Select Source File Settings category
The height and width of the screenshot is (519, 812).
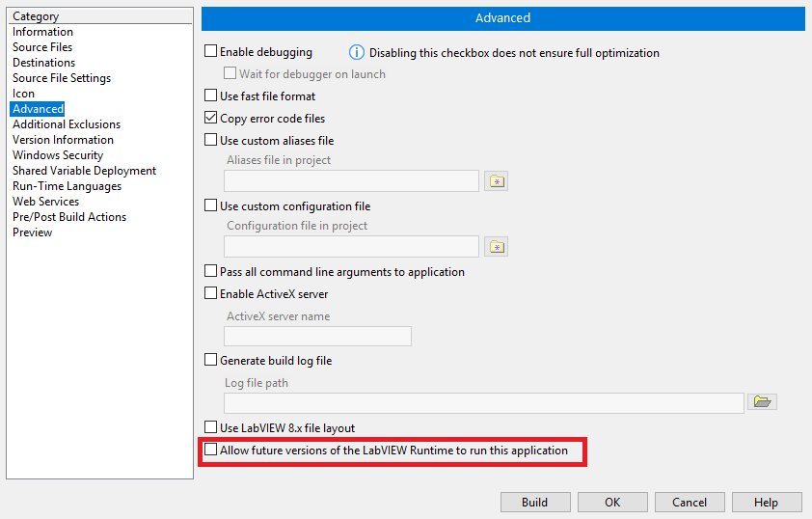tap(62, 78)
